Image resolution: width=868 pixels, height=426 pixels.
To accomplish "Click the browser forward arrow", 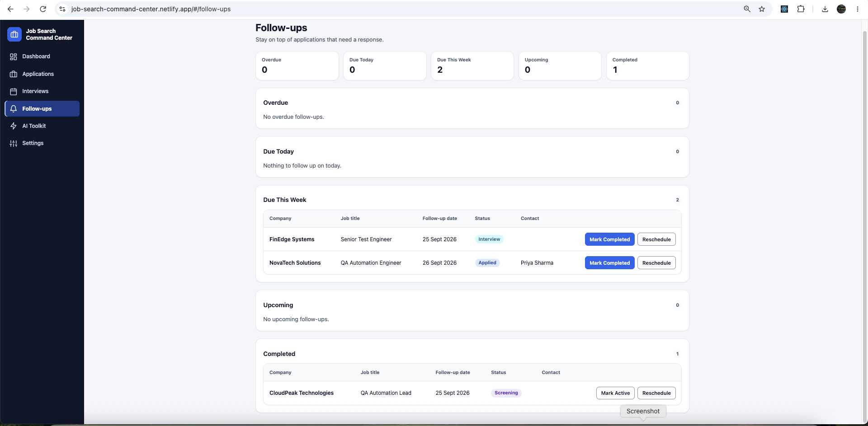I will tap(27, 9).
